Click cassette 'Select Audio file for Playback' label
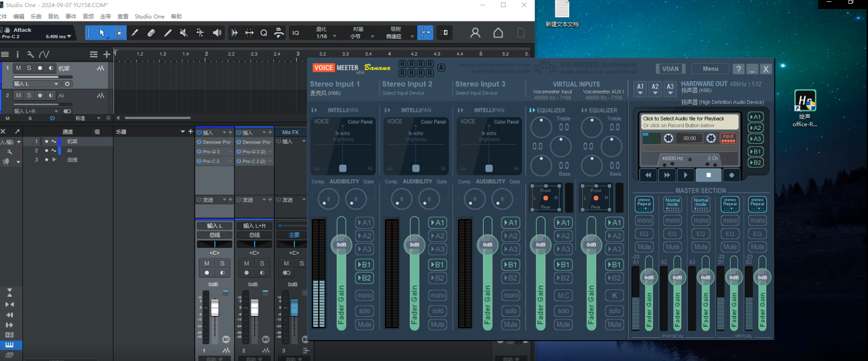 point(689,122)
